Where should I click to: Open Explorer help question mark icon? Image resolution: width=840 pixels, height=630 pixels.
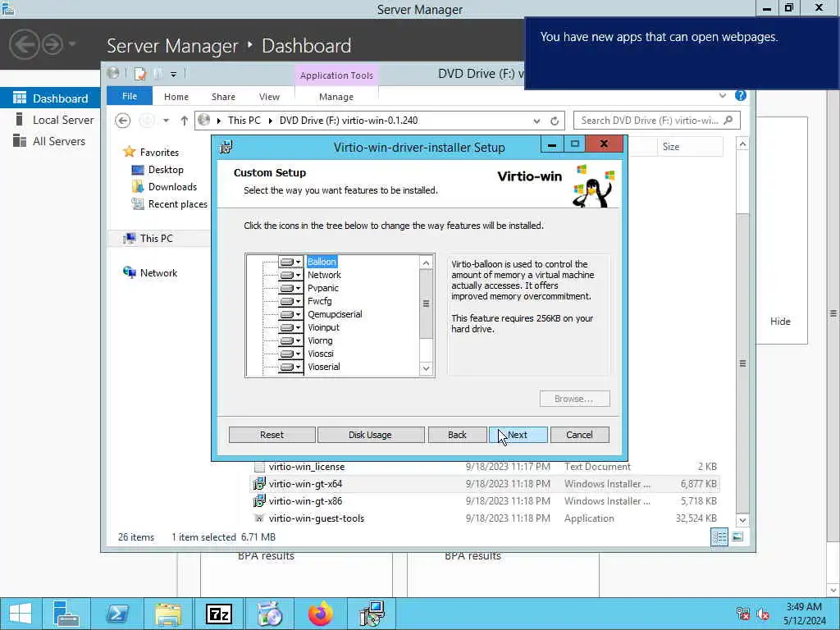[741, 95]
